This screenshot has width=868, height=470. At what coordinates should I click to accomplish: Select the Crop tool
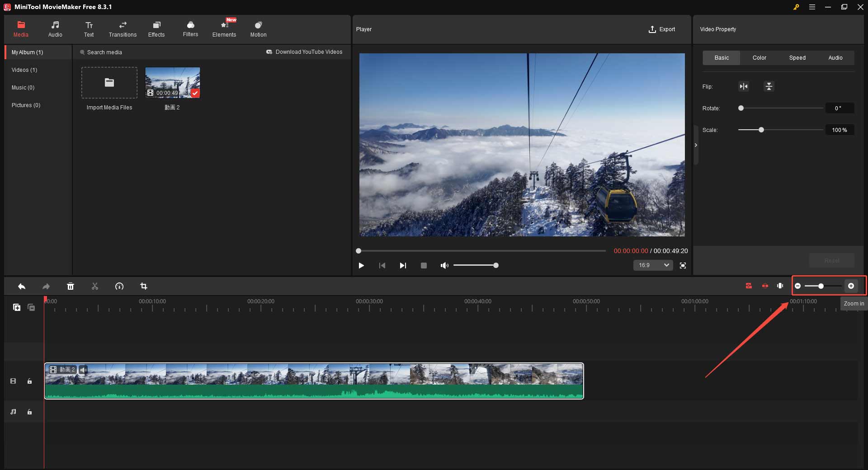point(143,286)
